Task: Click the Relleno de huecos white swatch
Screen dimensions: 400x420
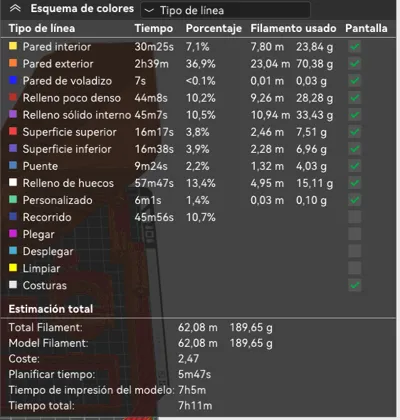Action: tap(13, 182)
